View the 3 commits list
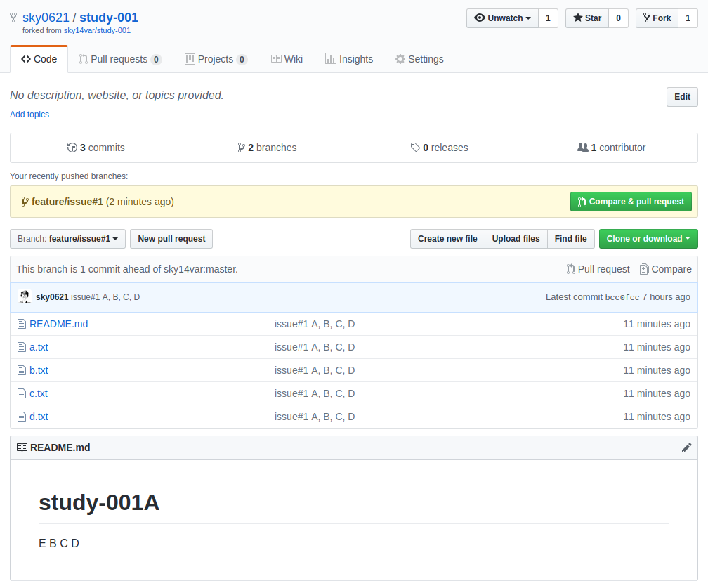 tap(96, 148)
